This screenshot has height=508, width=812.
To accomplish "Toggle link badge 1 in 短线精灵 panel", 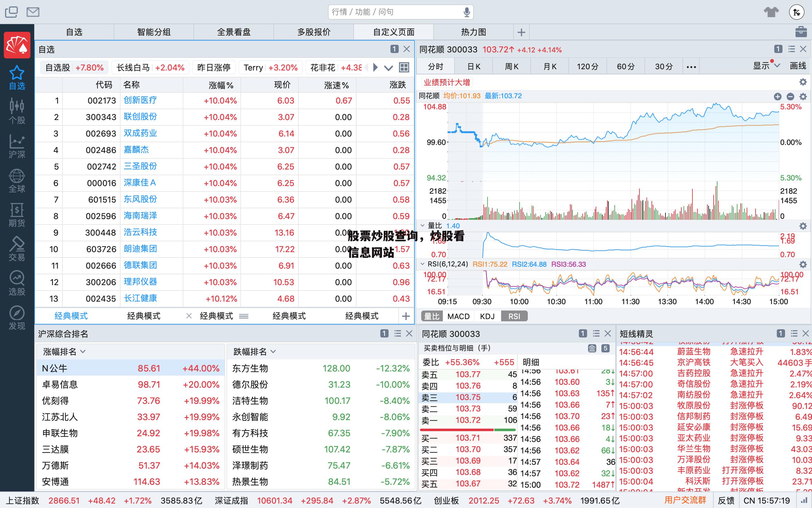I will tap(781, 333).
